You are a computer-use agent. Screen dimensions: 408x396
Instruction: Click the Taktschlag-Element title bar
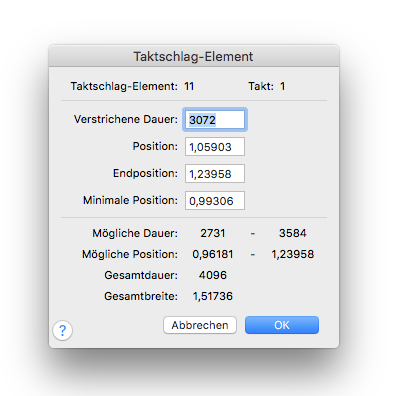pos(194,56)
